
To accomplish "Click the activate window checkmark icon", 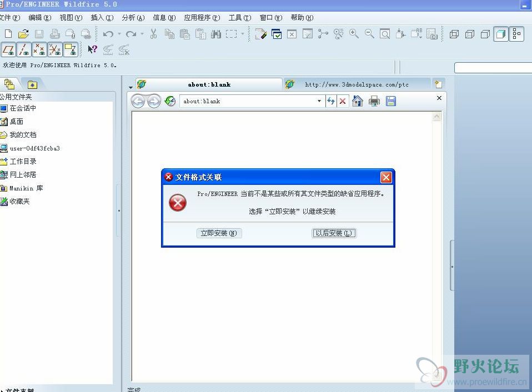I will tap(277, 34).
